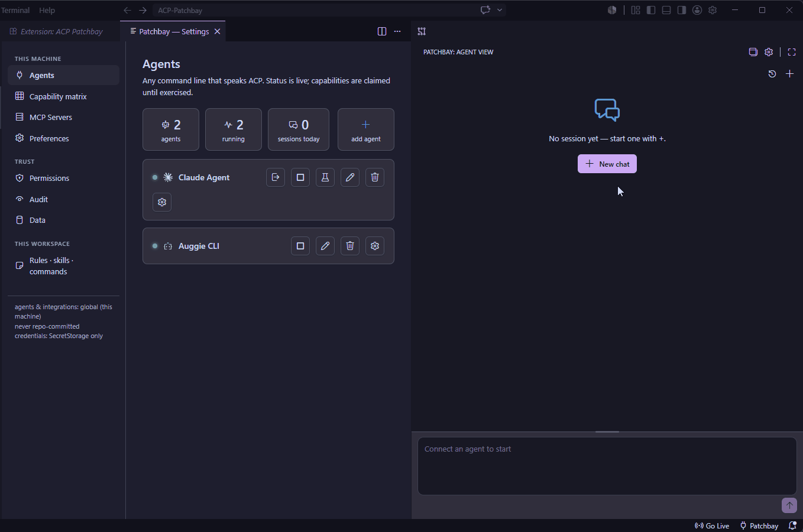Navigate forward with the right arrow
The height and width of the screenshot is (532, 803).
click(x=143, y=10)
